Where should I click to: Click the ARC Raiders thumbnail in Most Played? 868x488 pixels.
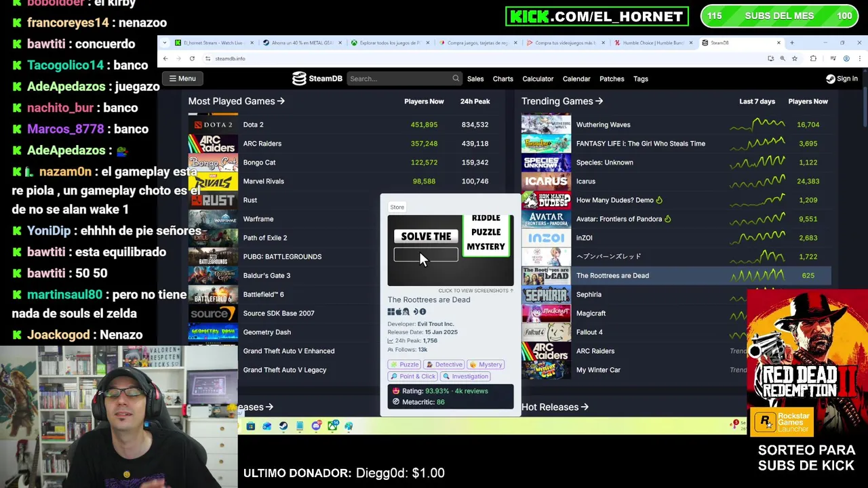[213, 144]
